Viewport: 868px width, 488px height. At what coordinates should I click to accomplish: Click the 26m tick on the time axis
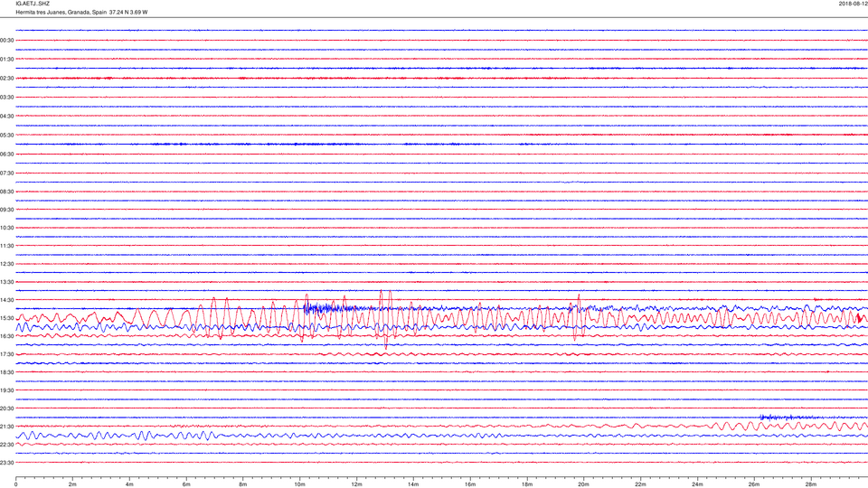[753, 484]
